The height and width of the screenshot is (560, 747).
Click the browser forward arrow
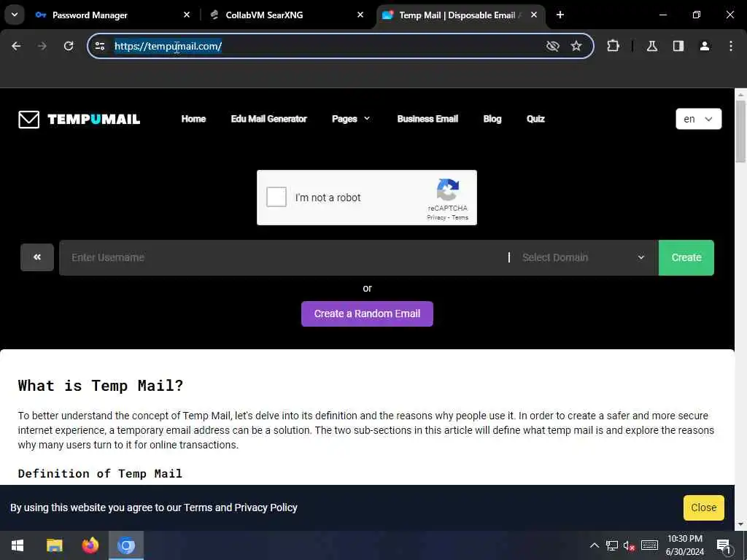tap(42, 46)
